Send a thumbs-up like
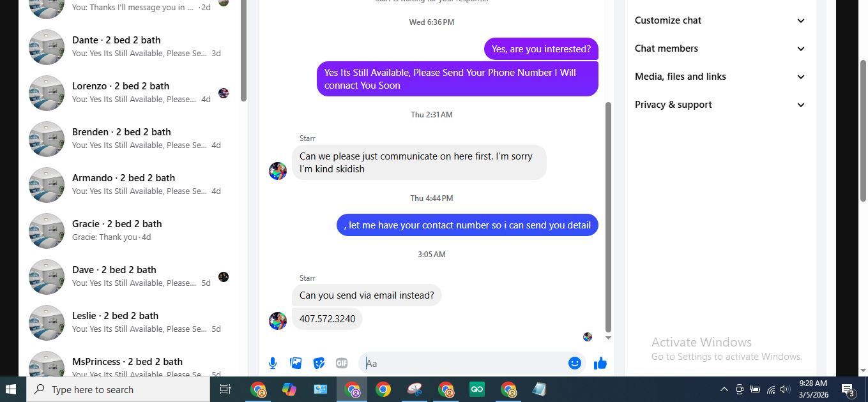Viewport: 868px width, 402px height. [600, 363]
